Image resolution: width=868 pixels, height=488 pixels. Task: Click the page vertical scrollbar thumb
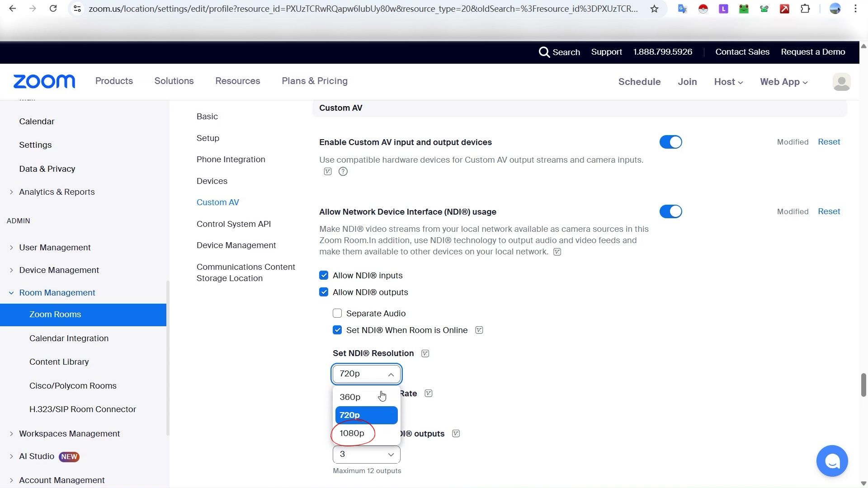[863, 385]
